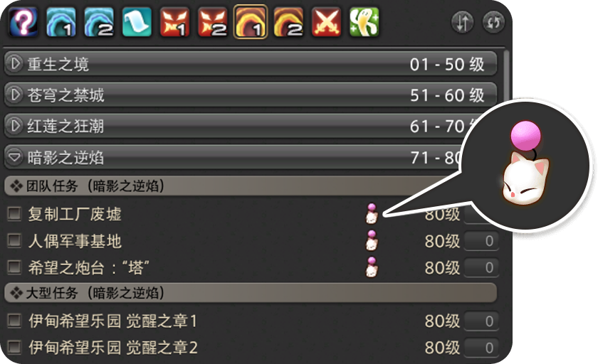Open the green gold saucer icon
The width and height of the screenshot is (598, 364).
(x=364, y=22)
